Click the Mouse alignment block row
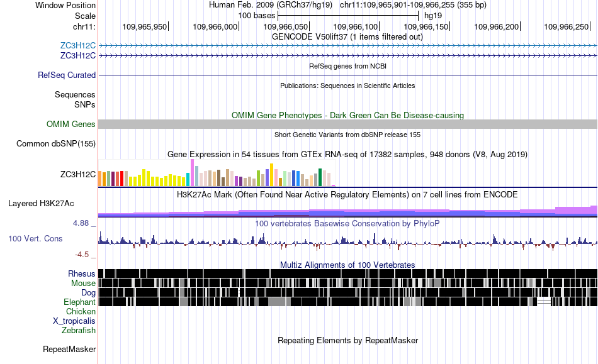The width and height of the screenshot is (598, 364). [348, 283]
